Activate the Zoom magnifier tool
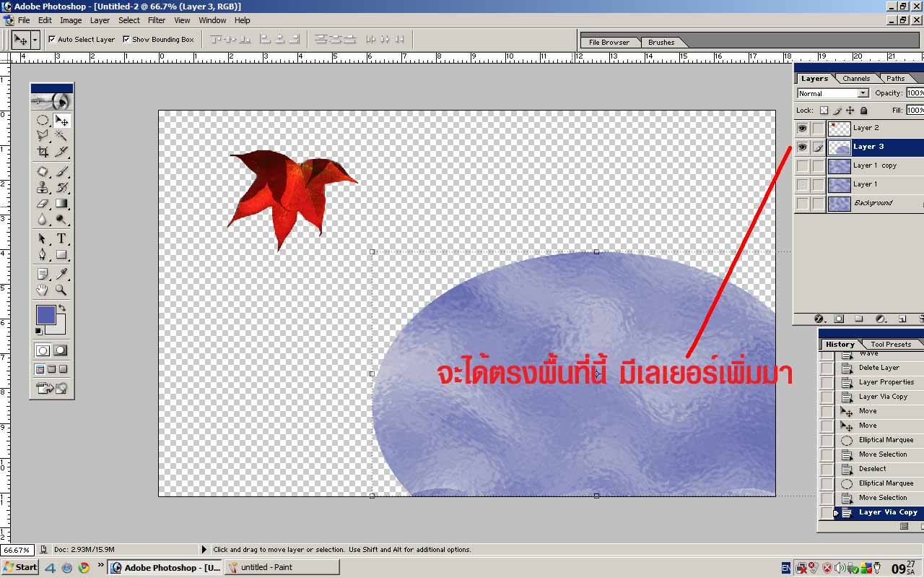 click(62, 290)
